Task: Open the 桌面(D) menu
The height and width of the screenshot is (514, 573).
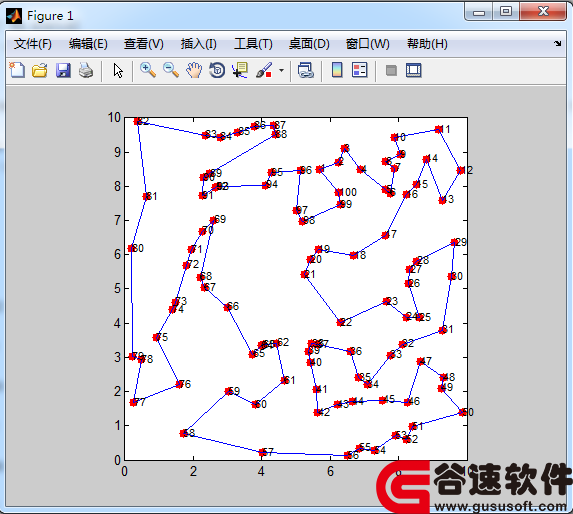Action: 309,44
